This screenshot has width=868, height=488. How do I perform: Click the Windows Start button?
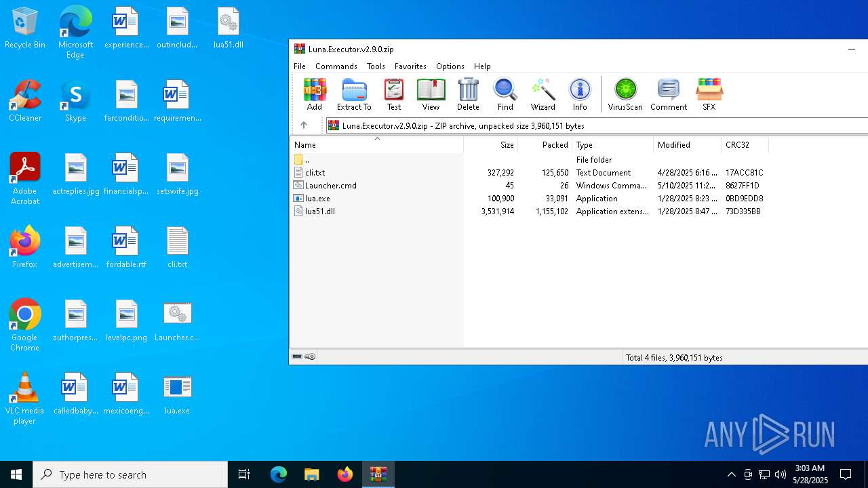point(16,474)
